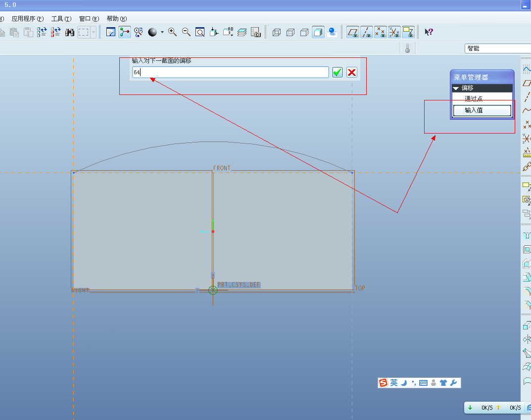Toggle coordinate systems display
531x420 pixels.
[x=394, y=32]
